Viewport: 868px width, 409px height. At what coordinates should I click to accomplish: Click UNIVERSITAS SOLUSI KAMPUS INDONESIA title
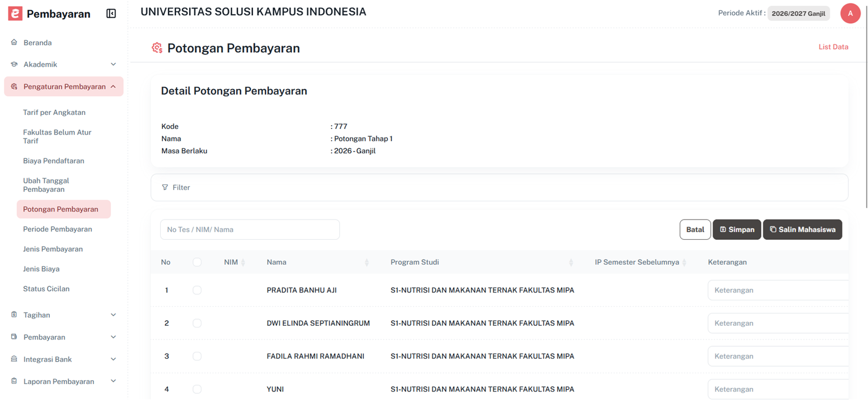[253, 12]
